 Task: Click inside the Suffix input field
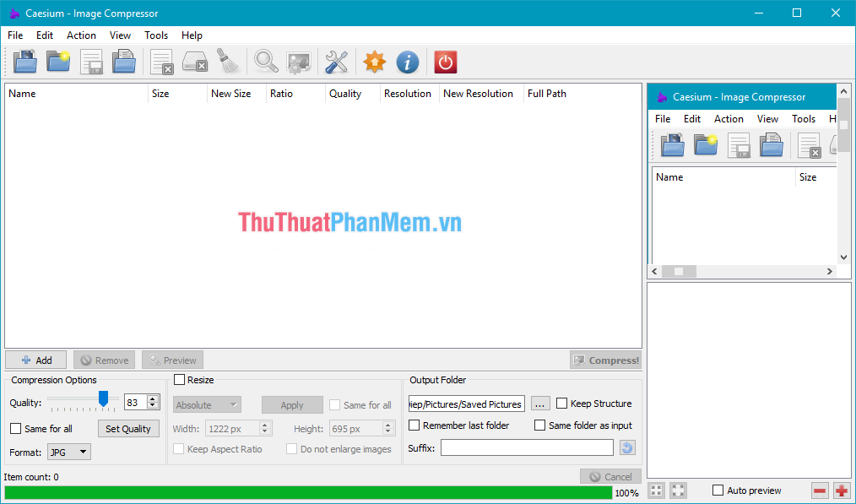point(526,448)
